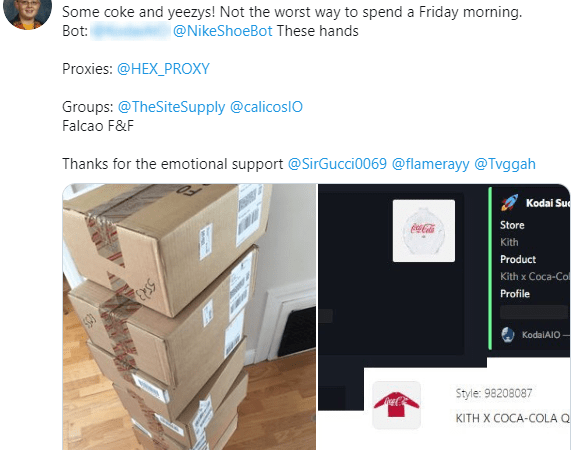Viewport: 579px width, 450px height.
Task: Open the @calicosIO mention
Action: [x=266, y=107]
